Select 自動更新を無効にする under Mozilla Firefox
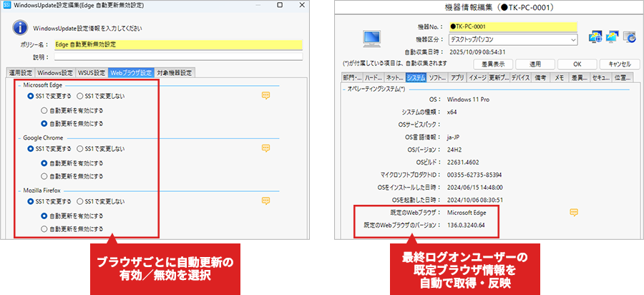 (44, 229)
